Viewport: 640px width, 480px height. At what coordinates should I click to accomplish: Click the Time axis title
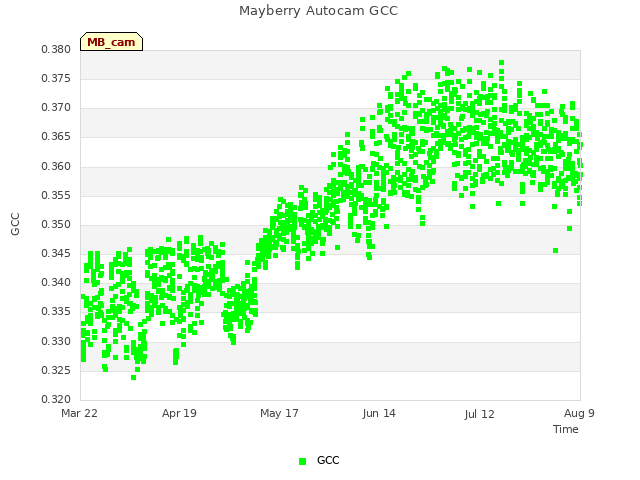pos(566,429)
